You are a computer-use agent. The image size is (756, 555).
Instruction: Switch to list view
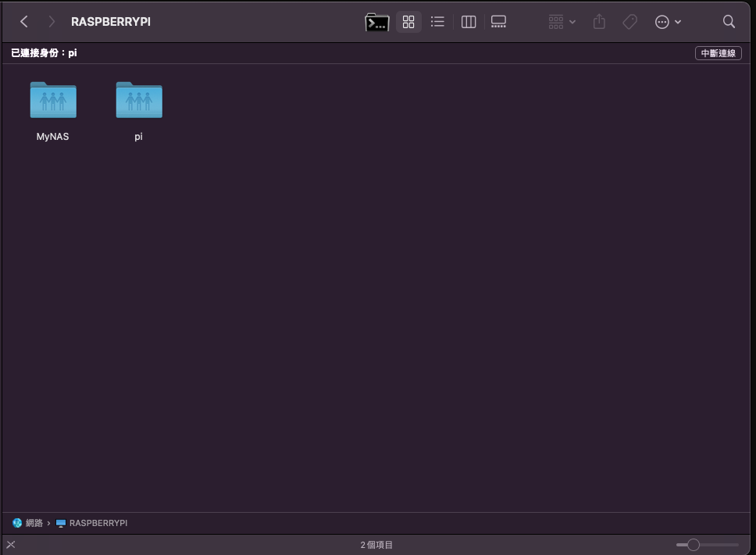pyautogui.click(x=437, y=22)
